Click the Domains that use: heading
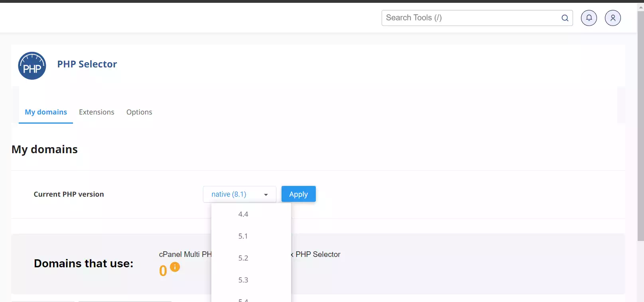This screenshot has width=644, height=302. click(84, 263)
